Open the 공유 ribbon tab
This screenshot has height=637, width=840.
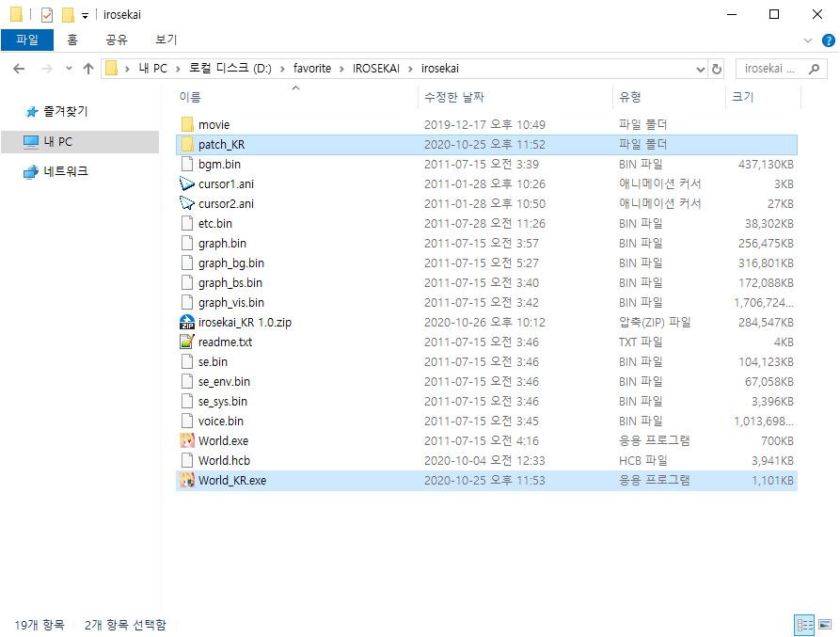pos(117,40)
